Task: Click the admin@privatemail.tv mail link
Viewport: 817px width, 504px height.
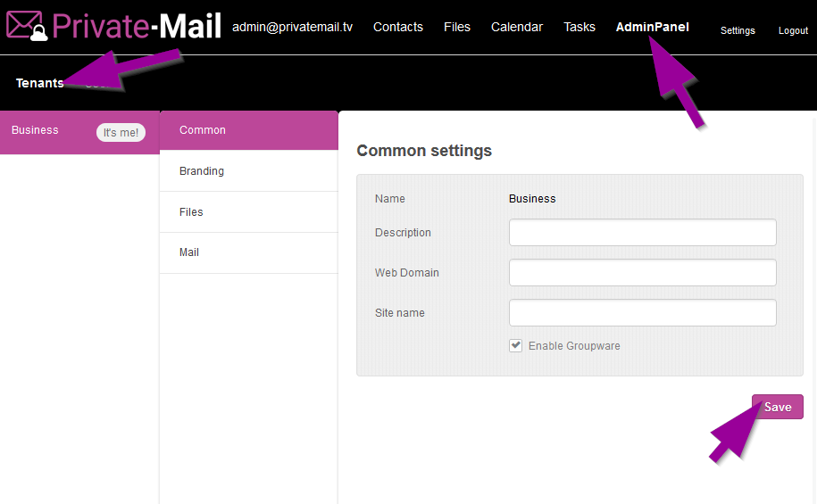Action: pos(292,27)
